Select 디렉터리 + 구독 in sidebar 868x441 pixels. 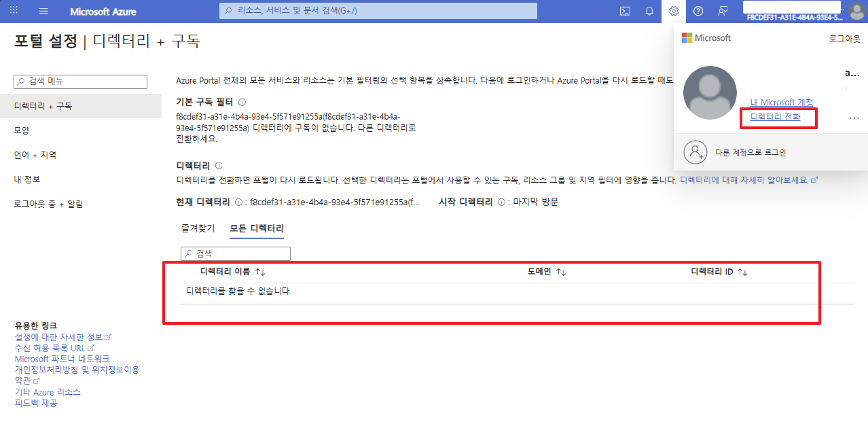tap(81, 106)
